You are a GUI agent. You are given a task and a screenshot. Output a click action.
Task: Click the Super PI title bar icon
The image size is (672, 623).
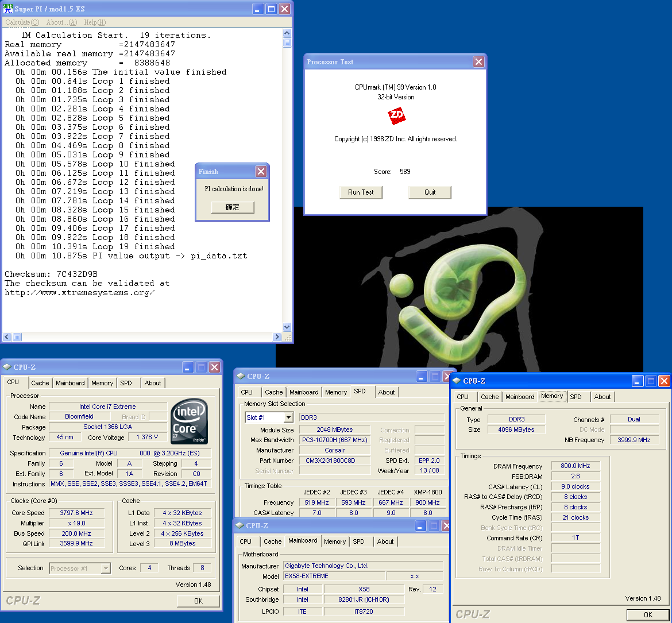tap(9, 9)
